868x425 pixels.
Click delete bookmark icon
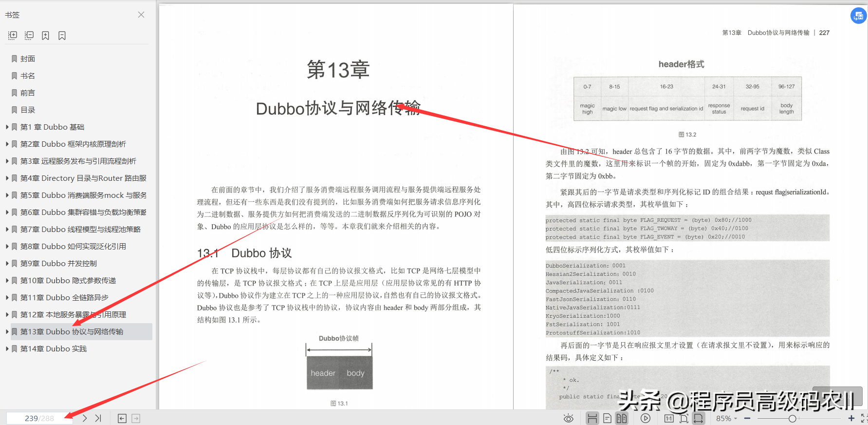pyautogui.click(x=62, y=36)
